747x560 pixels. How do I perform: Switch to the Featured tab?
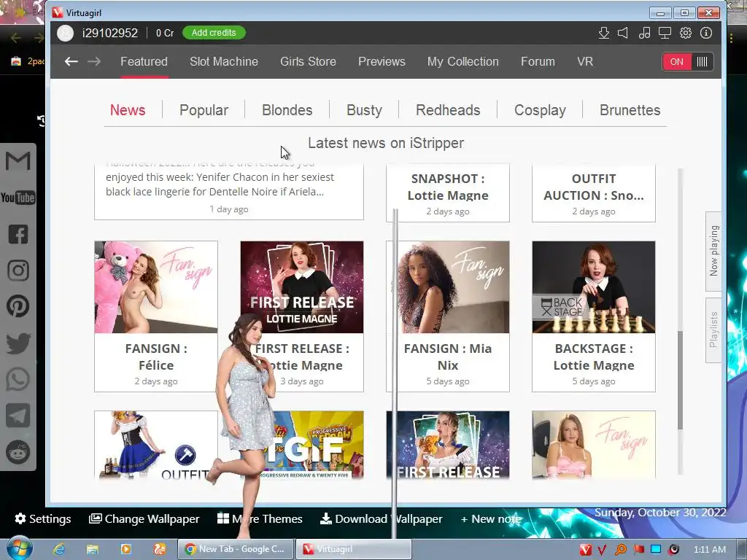(144, 61)
